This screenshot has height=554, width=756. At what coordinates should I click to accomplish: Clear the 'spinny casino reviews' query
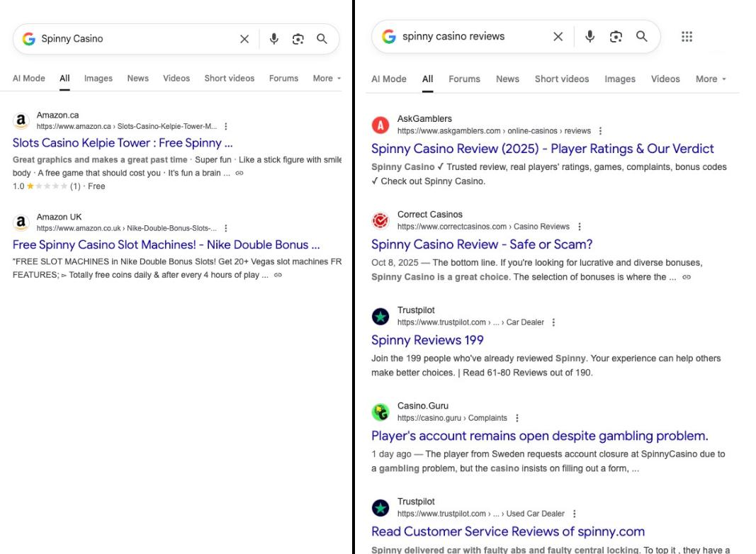pos(558,36)
